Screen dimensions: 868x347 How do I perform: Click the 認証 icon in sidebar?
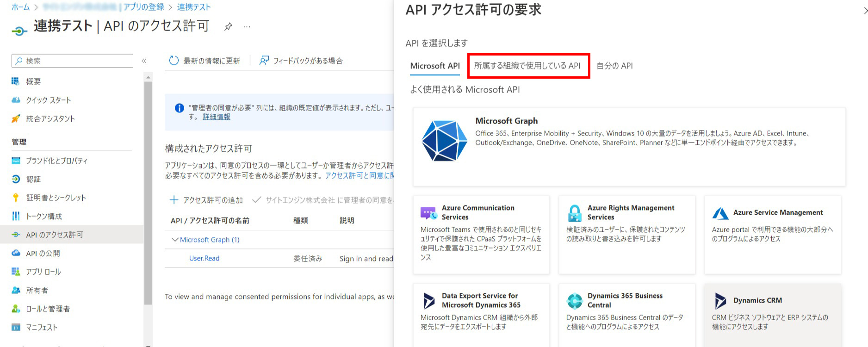(16, 179)
